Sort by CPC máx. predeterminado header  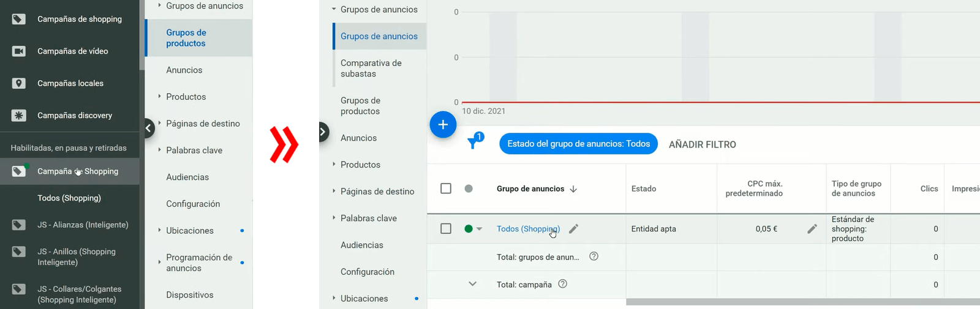click(754, 188)
